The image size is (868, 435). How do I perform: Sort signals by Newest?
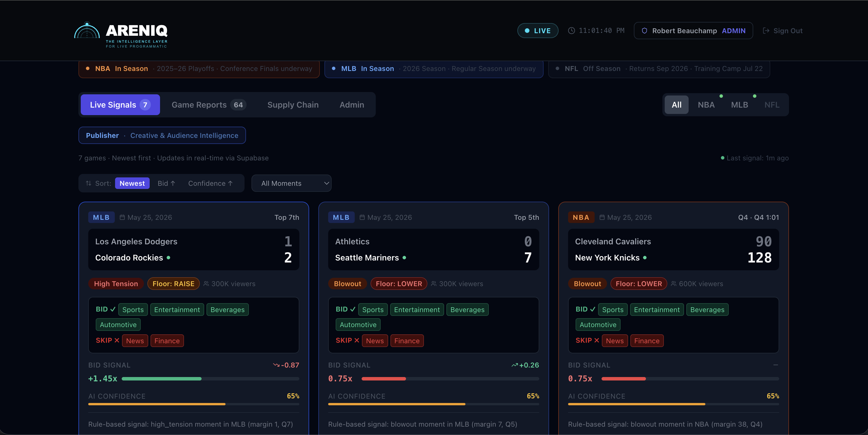click(132, 183)
